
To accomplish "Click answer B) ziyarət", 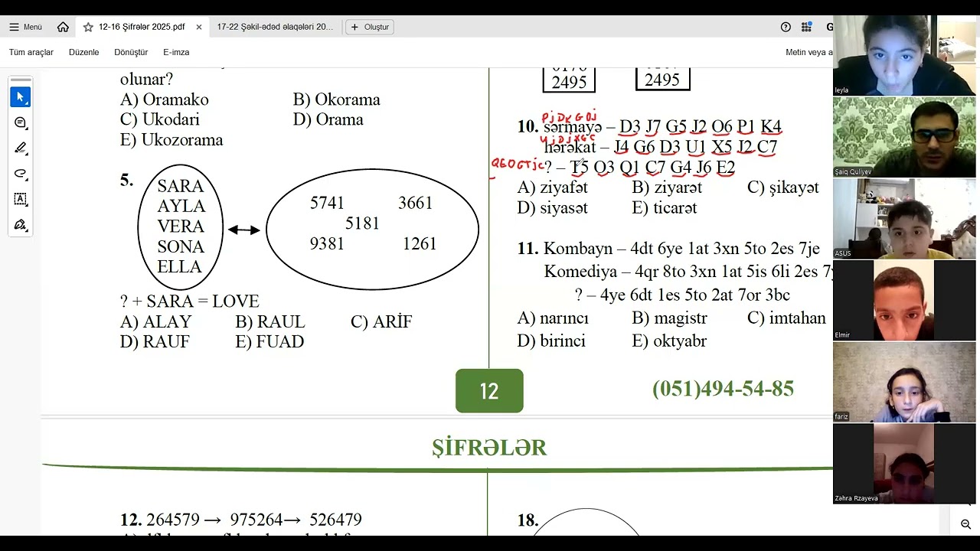I will (667, 187).
